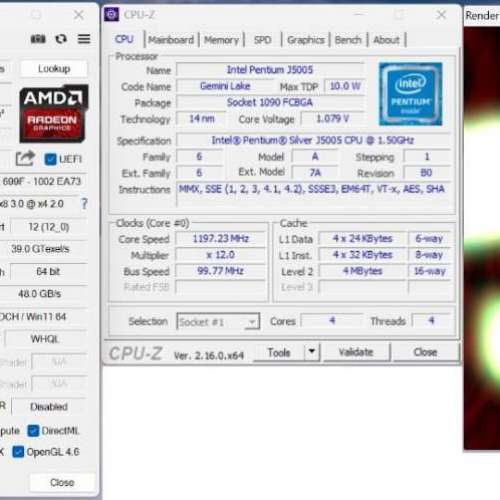This screenshot has width=500, height=500.
Task: Click the GPU-Z texture fillrate 39.0 GTexel/s
Action: (x=40, y=249)
